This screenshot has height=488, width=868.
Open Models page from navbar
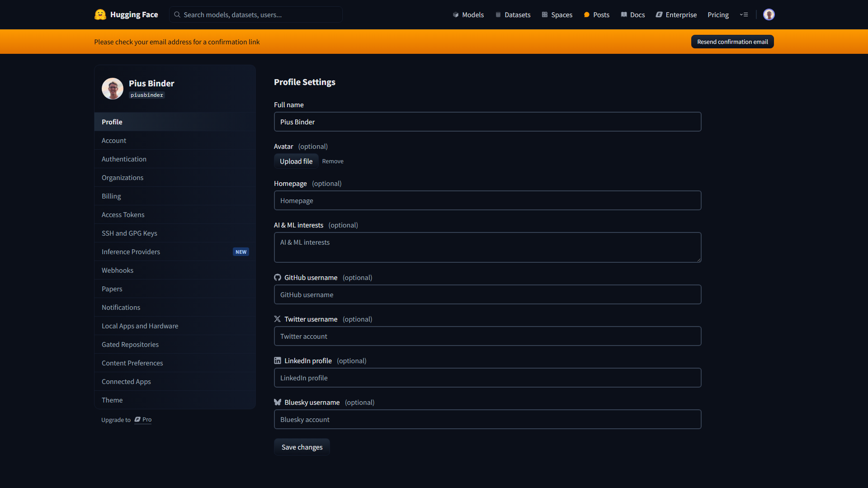468,14
